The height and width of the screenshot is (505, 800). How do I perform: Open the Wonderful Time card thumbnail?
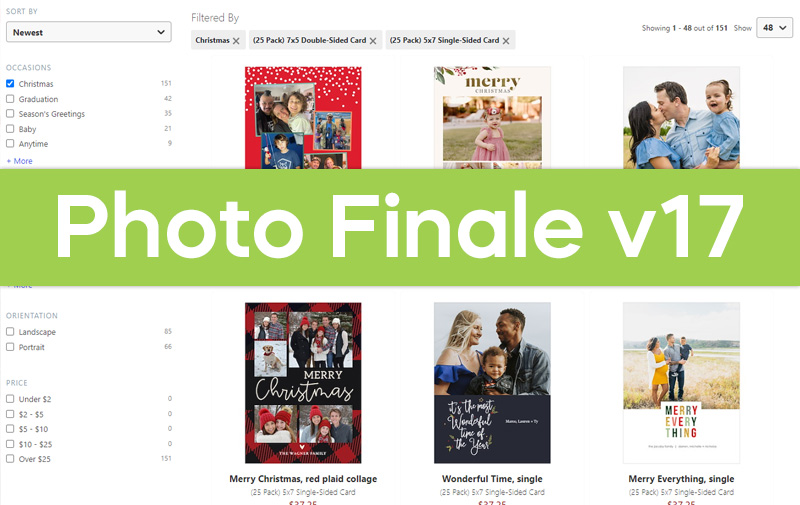point(492,383)
